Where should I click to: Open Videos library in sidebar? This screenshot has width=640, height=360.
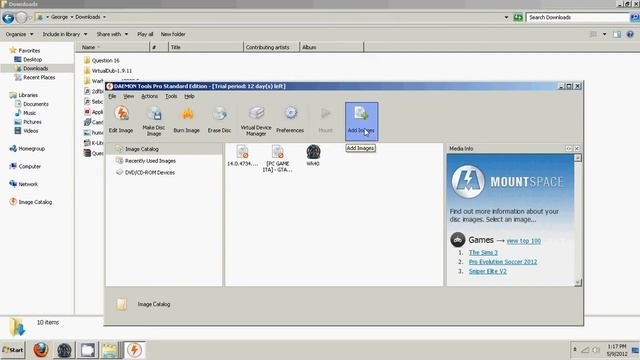click(26, 131)
